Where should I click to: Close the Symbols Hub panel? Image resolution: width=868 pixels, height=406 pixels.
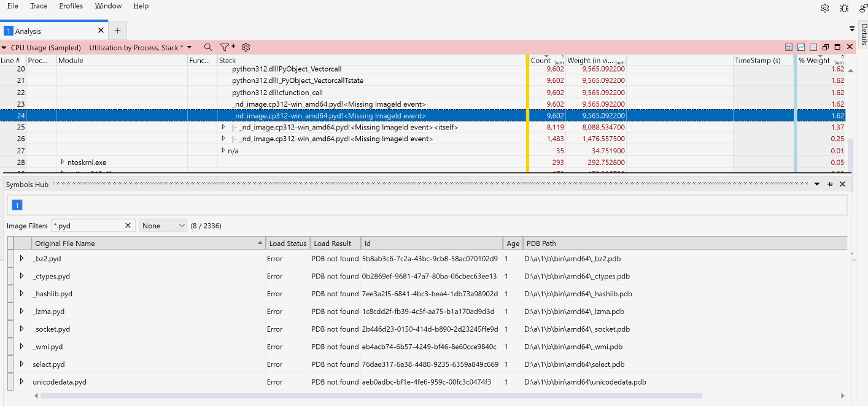coord(842,184)
